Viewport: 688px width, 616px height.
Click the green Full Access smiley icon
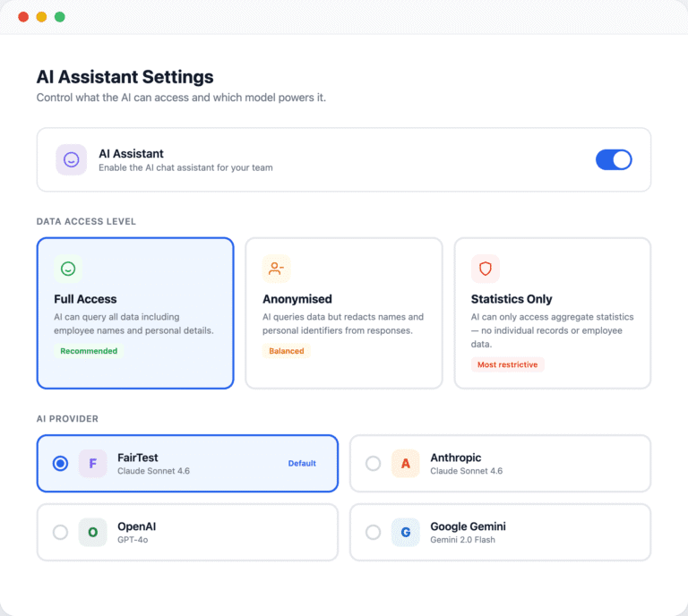tap(68, 269)
